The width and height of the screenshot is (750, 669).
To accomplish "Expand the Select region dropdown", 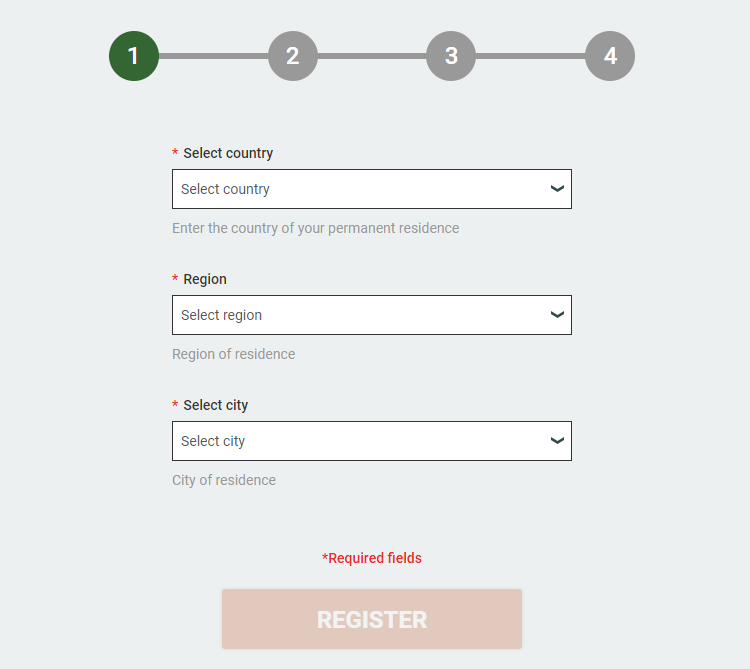I will [360, 315].
